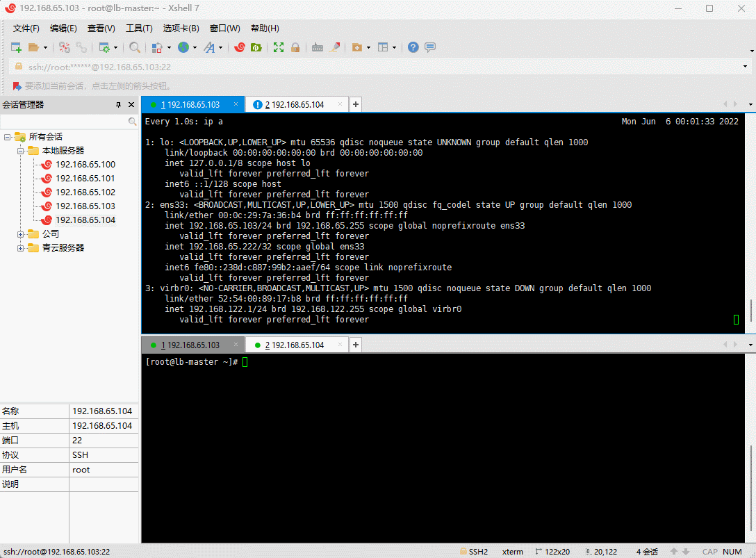Open the 窗口(W) menu

tap(225, 28)
